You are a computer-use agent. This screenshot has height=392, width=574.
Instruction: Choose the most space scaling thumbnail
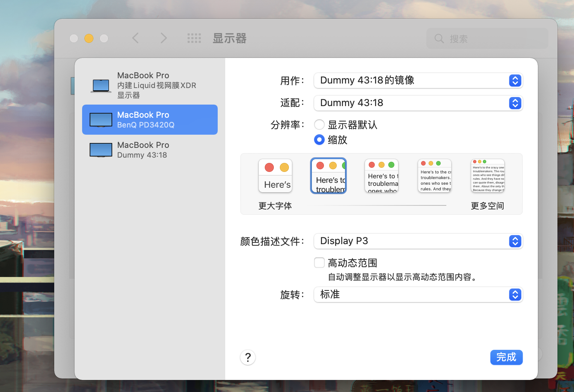click(488, 176)
